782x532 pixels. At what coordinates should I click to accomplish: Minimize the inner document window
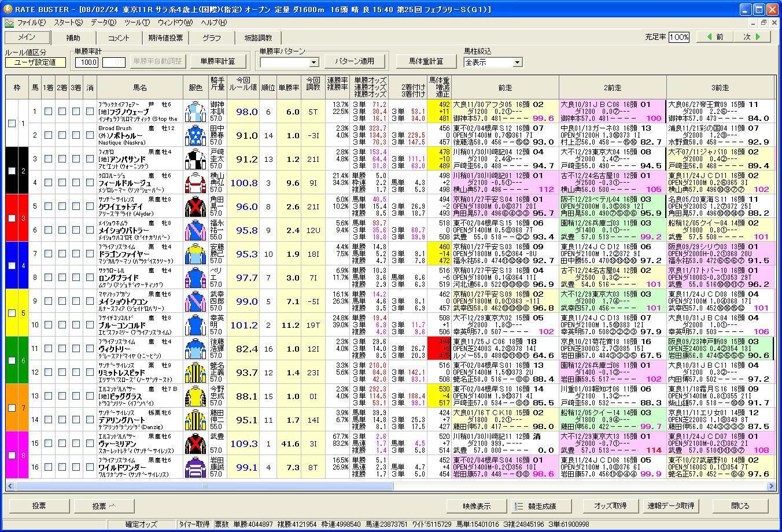pos(754,23)
